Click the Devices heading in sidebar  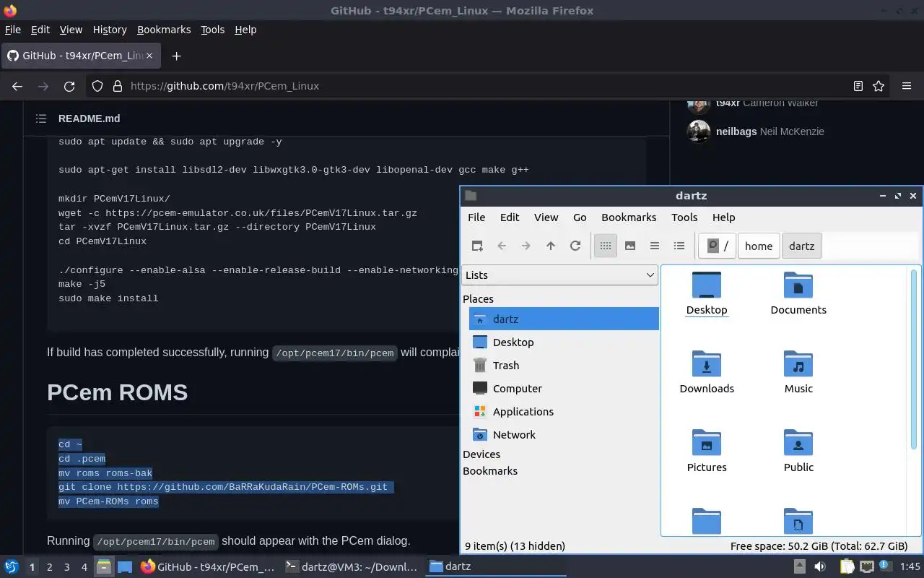pos(481,454)
